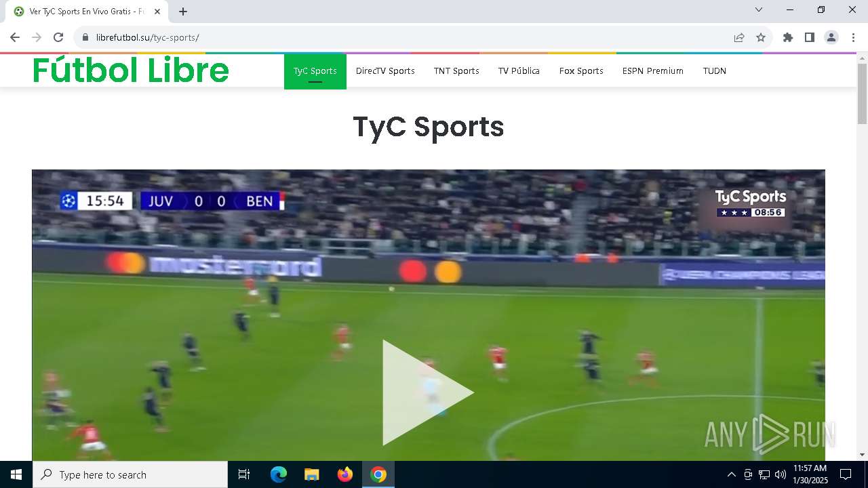Viewport: 868px width, 488px height.
Task: Click the share page icon
Action: point(739,37)
